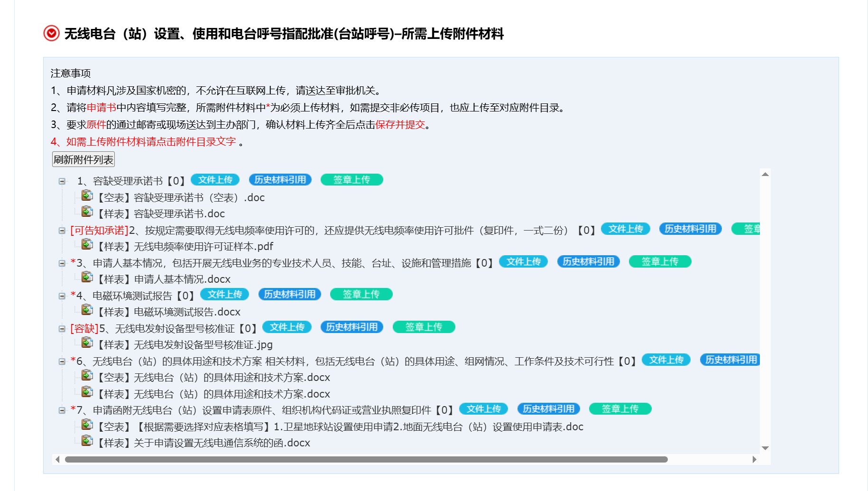Viewport: 868px width, 491px height.
Task: Click 历史材料引用 for item 2 频率使用许可批件
Action: tap(691, 229)
